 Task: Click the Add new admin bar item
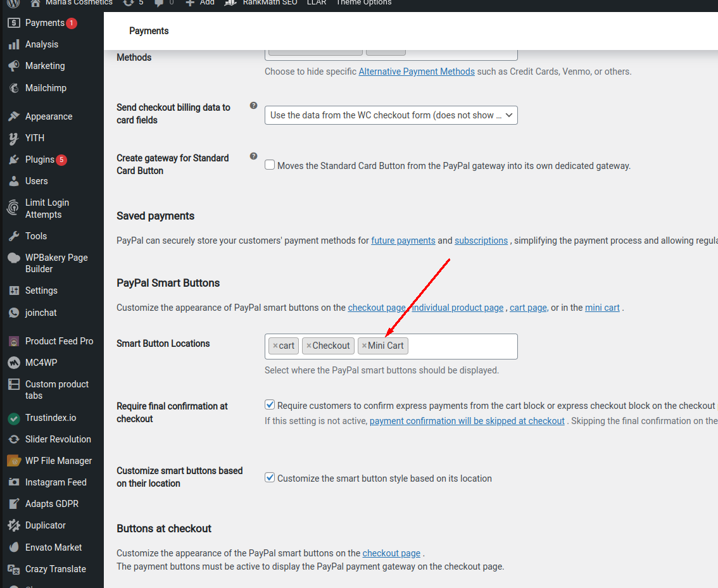pos(200,3)
